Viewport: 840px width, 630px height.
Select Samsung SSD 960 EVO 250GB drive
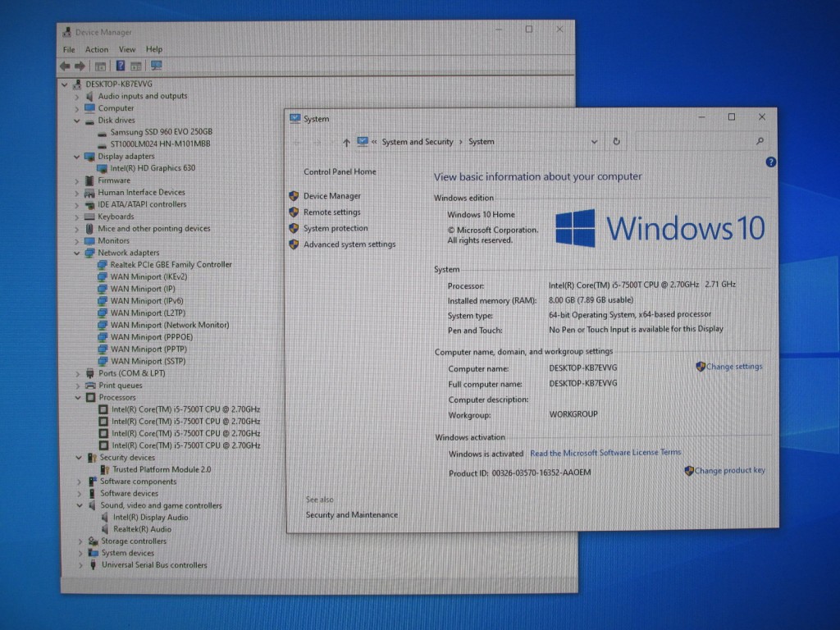point(161,132)
